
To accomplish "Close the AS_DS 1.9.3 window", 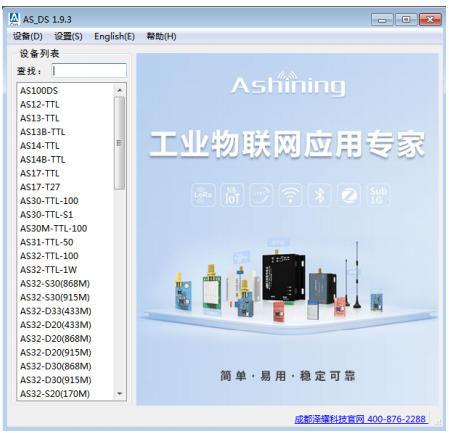I will tap(430, 20).
